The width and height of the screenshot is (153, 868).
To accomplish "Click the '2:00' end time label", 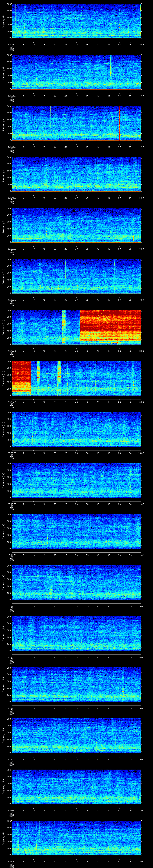I will point(141,44).
